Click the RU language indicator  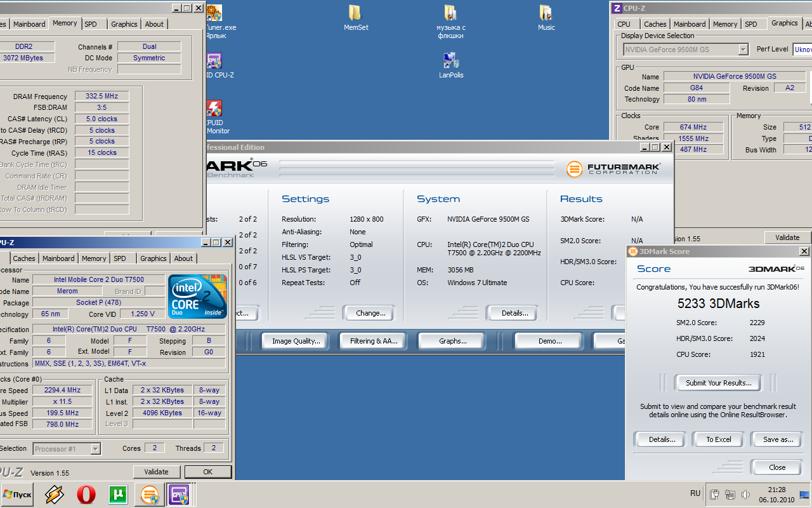click(695, 493)
